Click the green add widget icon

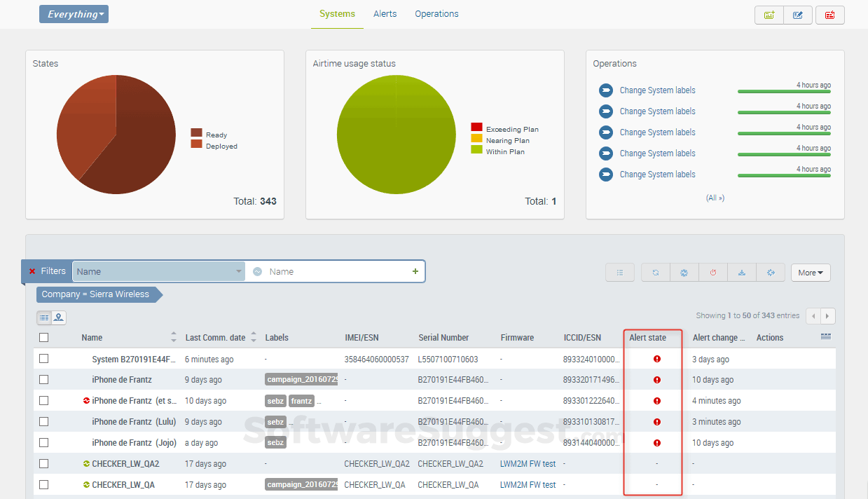point(769,15)
